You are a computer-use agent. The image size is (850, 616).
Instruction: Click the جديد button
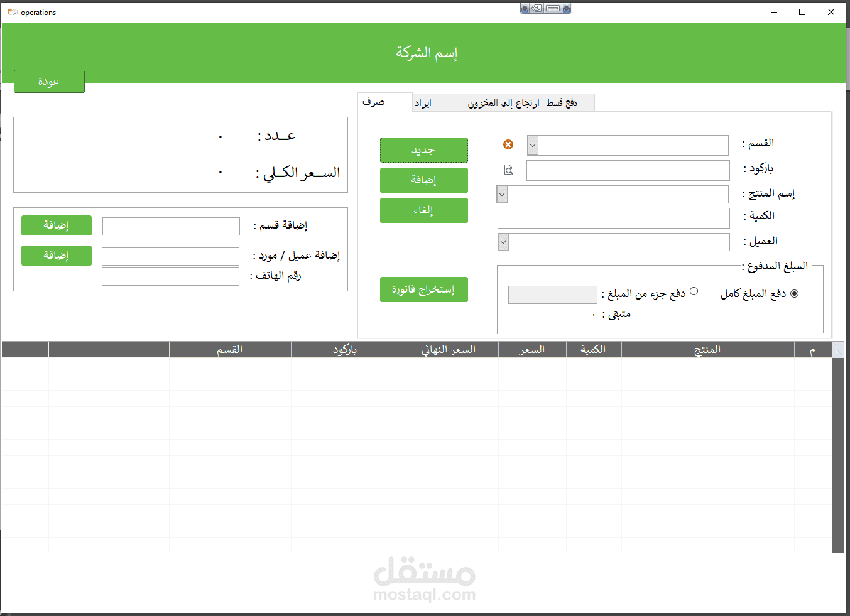[424, 150]
